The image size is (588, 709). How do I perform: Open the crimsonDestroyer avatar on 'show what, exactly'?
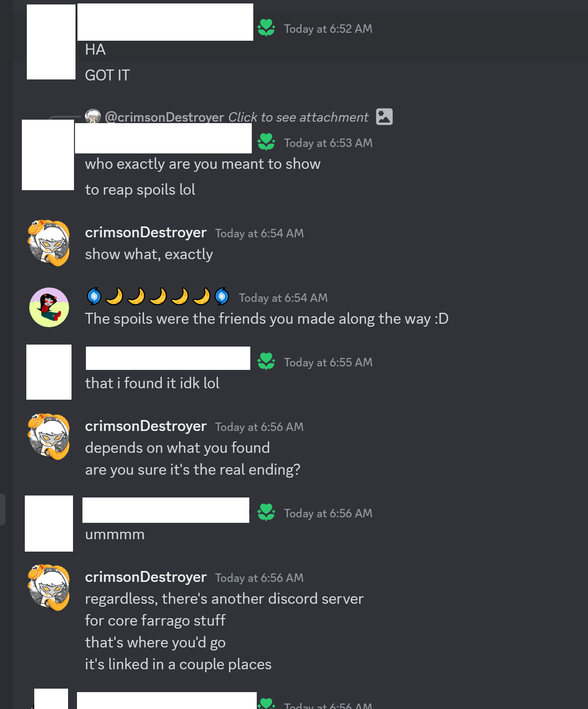click(49, 243)
